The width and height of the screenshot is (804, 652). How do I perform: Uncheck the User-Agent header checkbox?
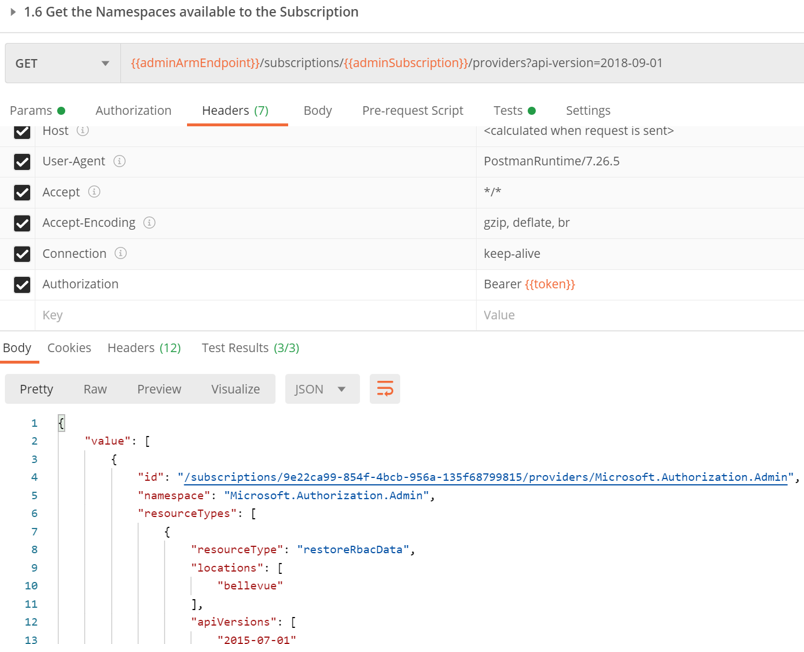point(22,162)
